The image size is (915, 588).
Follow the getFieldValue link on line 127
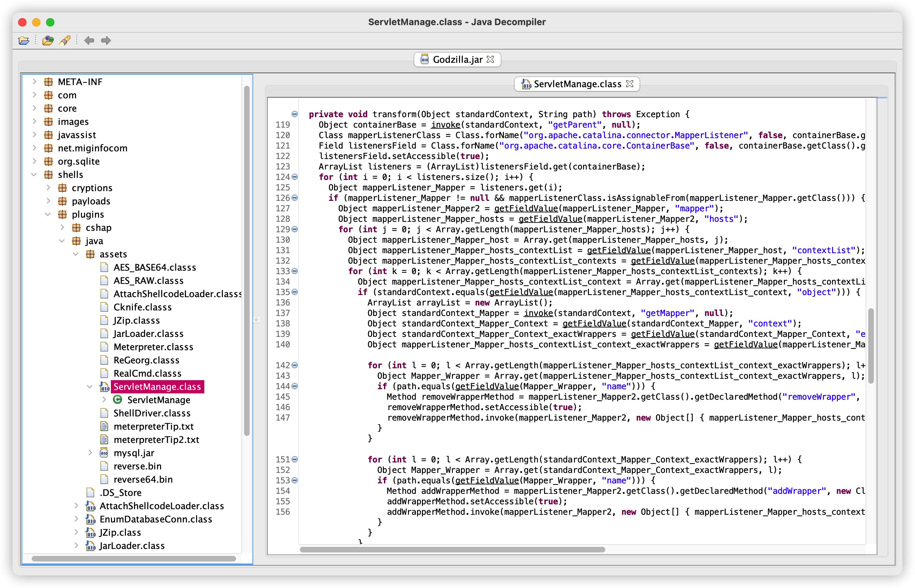[x=525, y=209]
